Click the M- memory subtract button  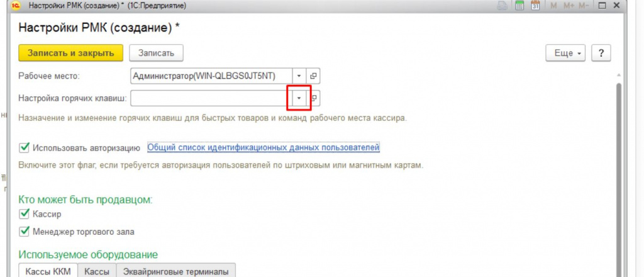pyautogui.click(x=583, y=6)
